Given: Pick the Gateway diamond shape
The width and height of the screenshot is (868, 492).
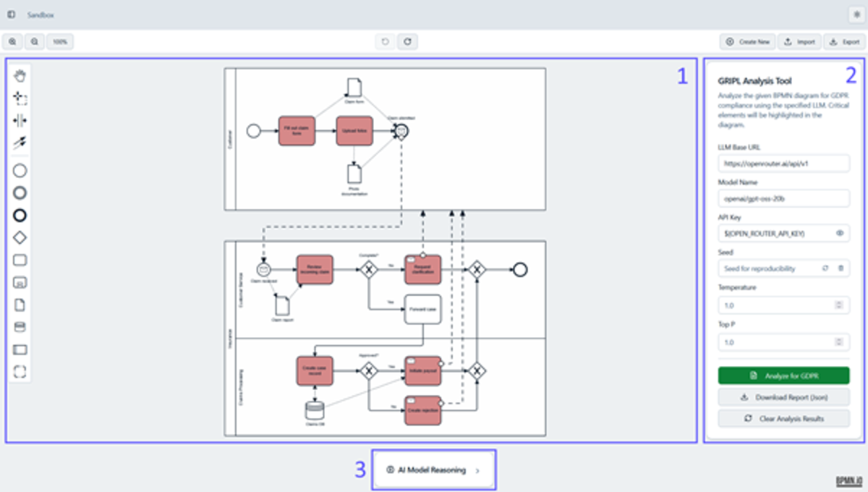Looking at the screenshot, I should coord(20,237).
